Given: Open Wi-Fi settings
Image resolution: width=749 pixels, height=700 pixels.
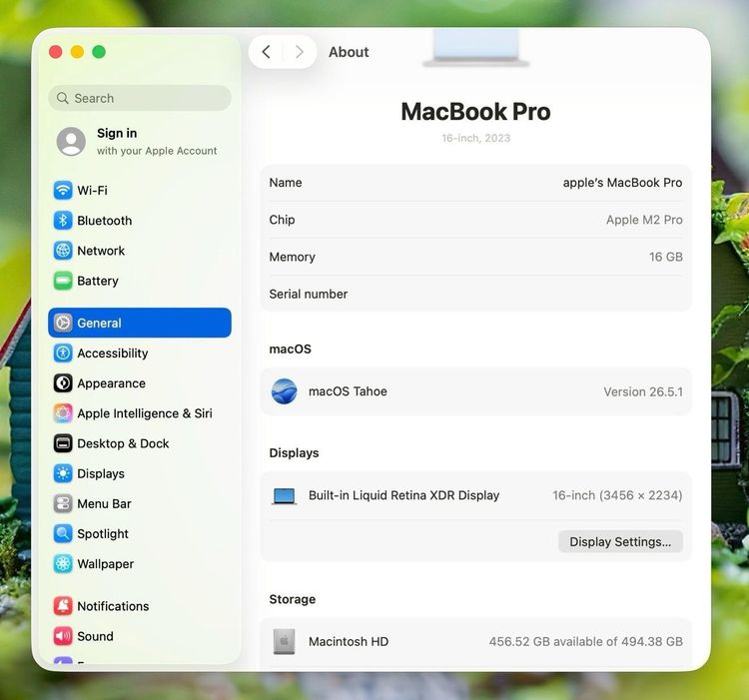Looking at the screenshot, I should coord(140,190).
